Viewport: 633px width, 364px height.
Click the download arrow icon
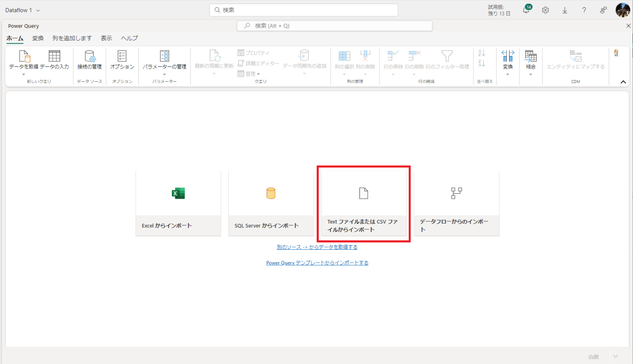click(565, 10)
